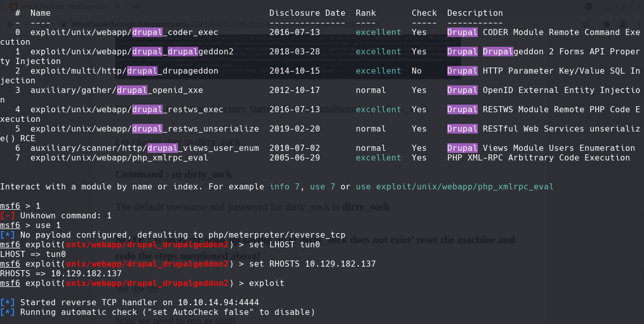644x324 pixels.
Task: Click disclosure date 2016-07-13 of drupal_coder_exec row
Action: click(x=295, y=33)
